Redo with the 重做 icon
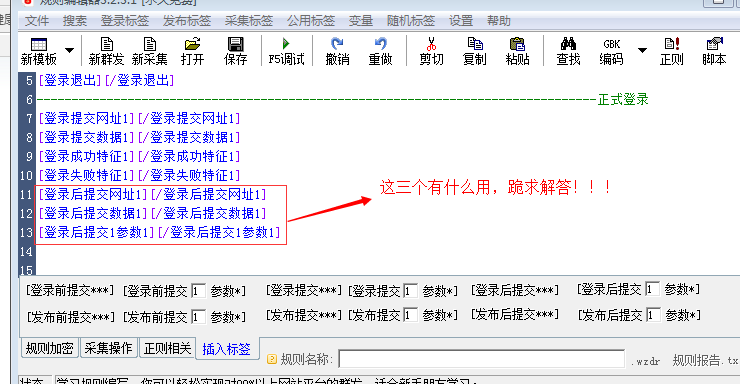This screenshot has height=384, width=740. [x=380, y=51]
